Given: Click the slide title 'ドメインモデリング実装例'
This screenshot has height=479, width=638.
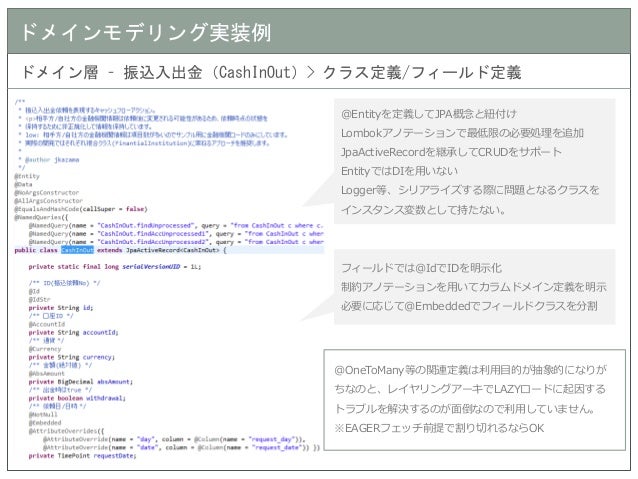Looking at the screenshot, I should click(x=145, y=32).
